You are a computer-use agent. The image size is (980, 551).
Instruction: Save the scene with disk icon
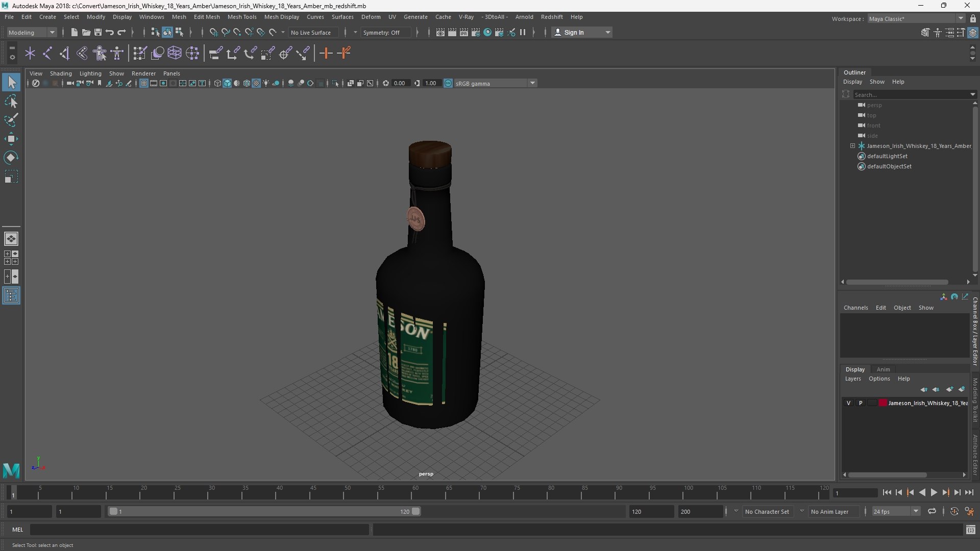pyautogui.click(x=97, y=32)
